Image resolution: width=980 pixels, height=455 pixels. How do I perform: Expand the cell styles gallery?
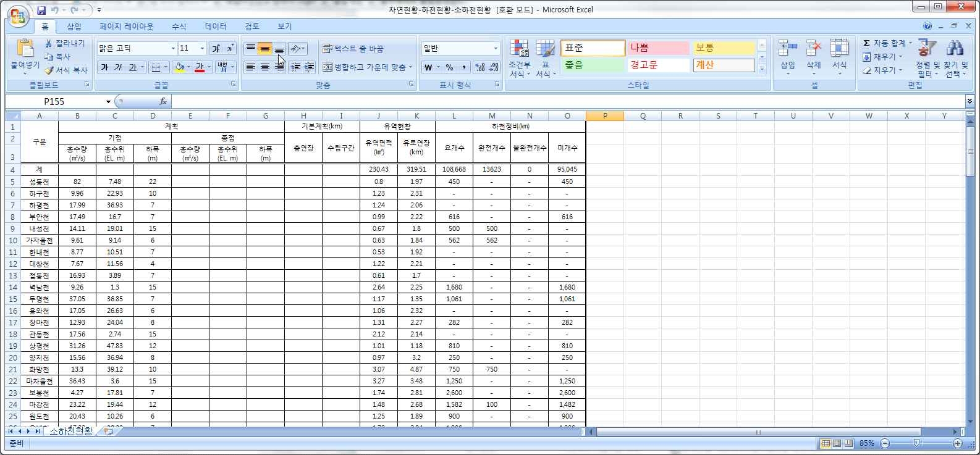coord(762,70)
